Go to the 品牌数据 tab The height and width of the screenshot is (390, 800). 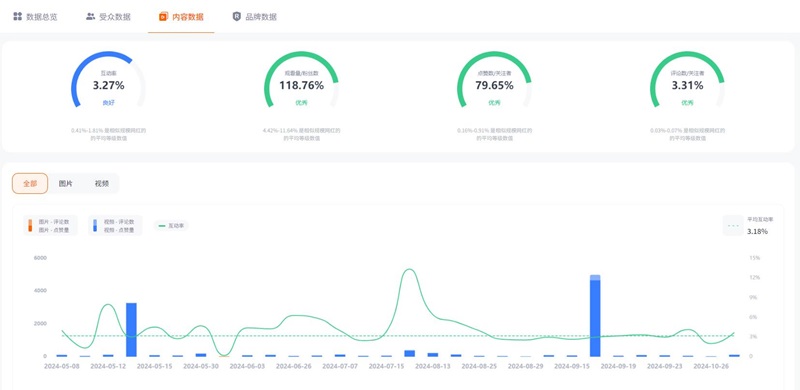255,17
